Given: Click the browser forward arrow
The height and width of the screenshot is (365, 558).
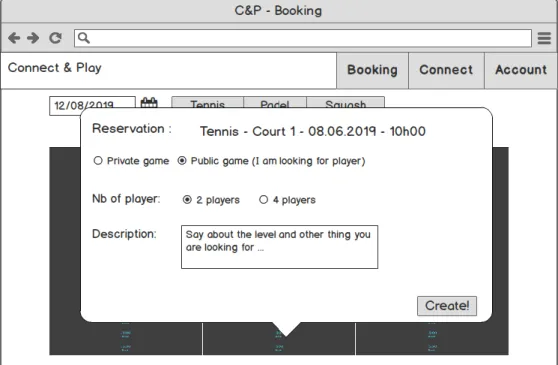Looking at the screenshot, I should click(x=33, y=38).
